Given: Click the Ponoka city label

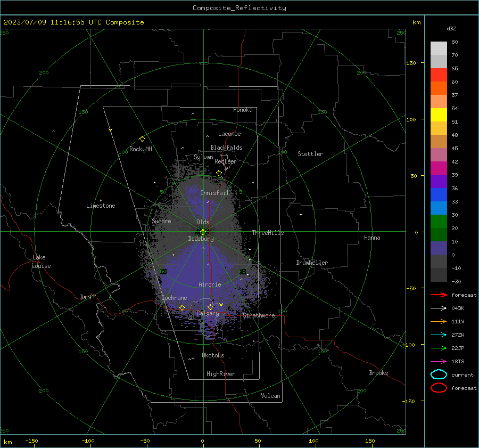Looking at the screenshot, I should coord(243,110).
